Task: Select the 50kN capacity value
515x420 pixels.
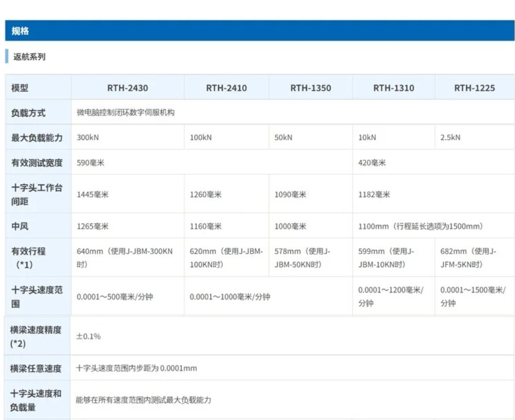Action: pos(283,137)
